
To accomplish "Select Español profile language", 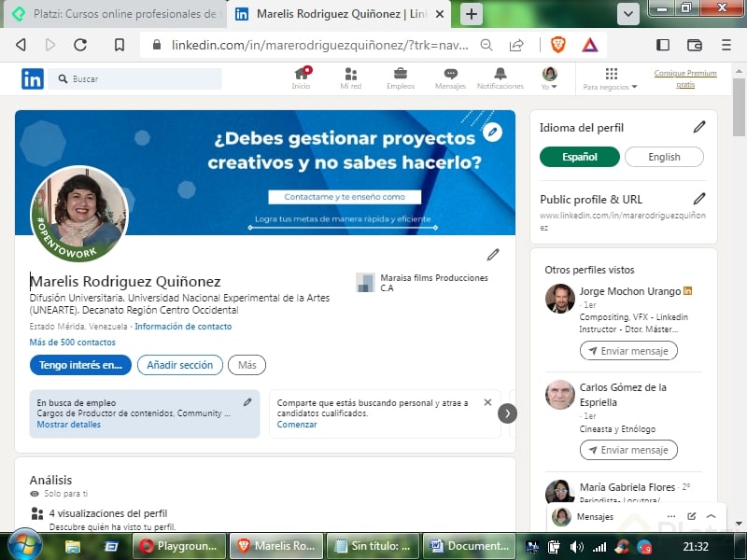I will click(579, 157).
